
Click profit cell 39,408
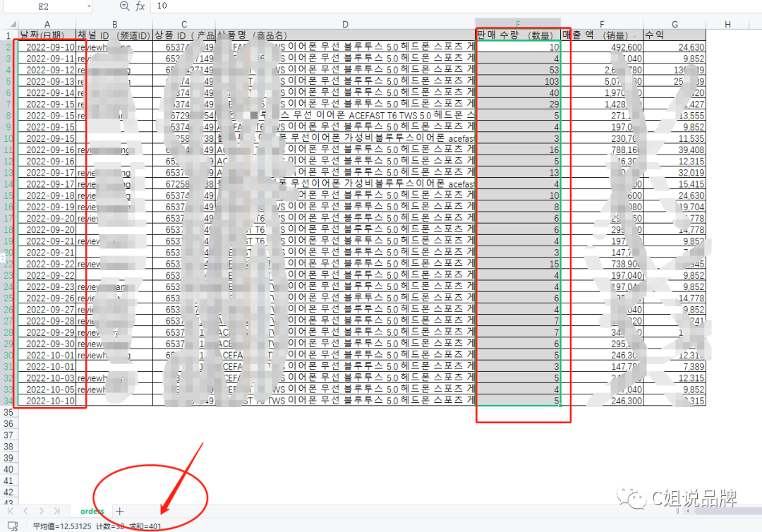[x=675, y=150]
